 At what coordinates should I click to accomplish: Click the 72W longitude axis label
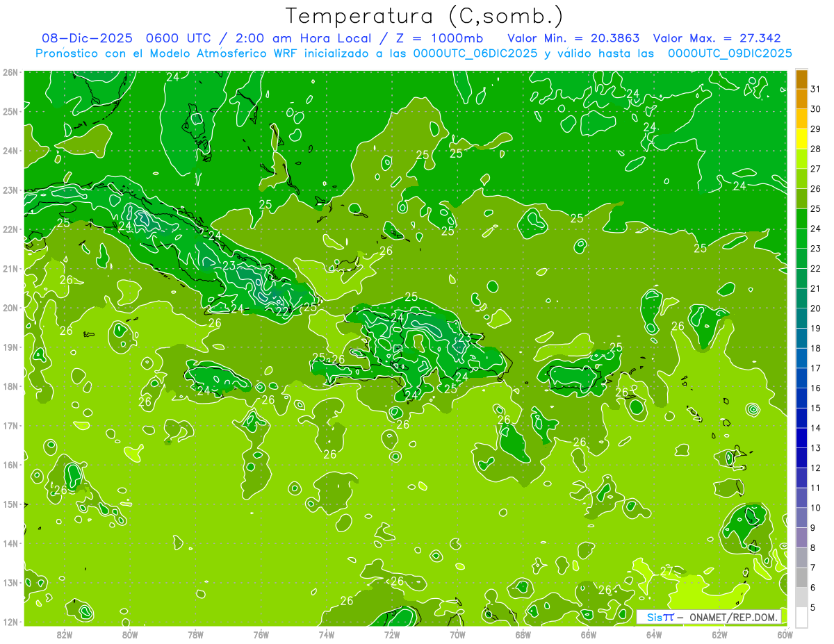[392, 634]
